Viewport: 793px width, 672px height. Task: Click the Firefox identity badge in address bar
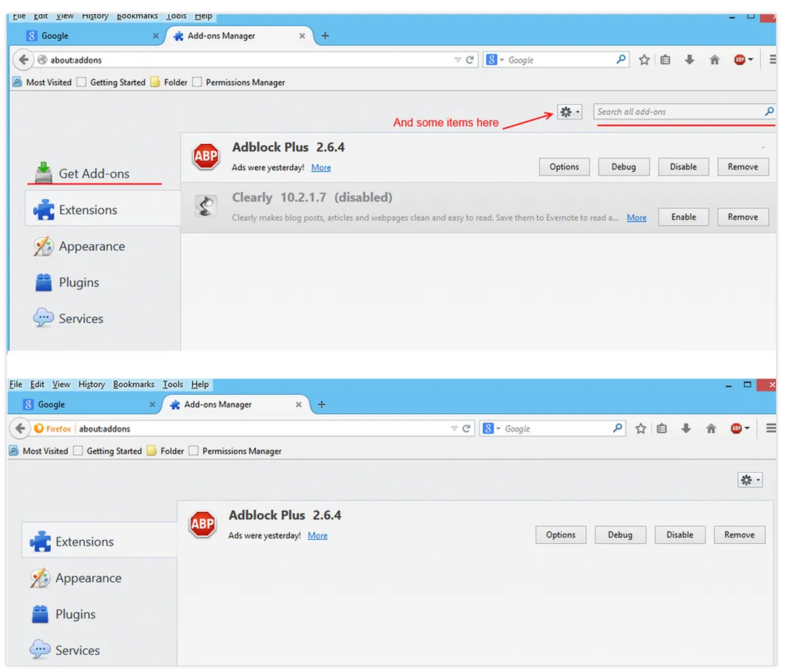pyautogui.click(x=53, y=429)
